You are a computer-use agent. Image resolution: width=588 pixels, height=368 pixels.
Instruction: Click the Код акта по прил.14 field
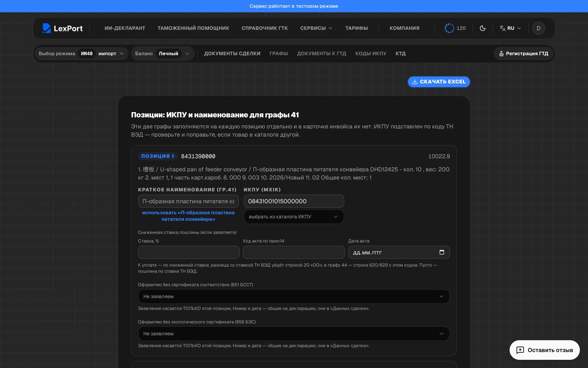pyautogui.click(x=294, y=252)
